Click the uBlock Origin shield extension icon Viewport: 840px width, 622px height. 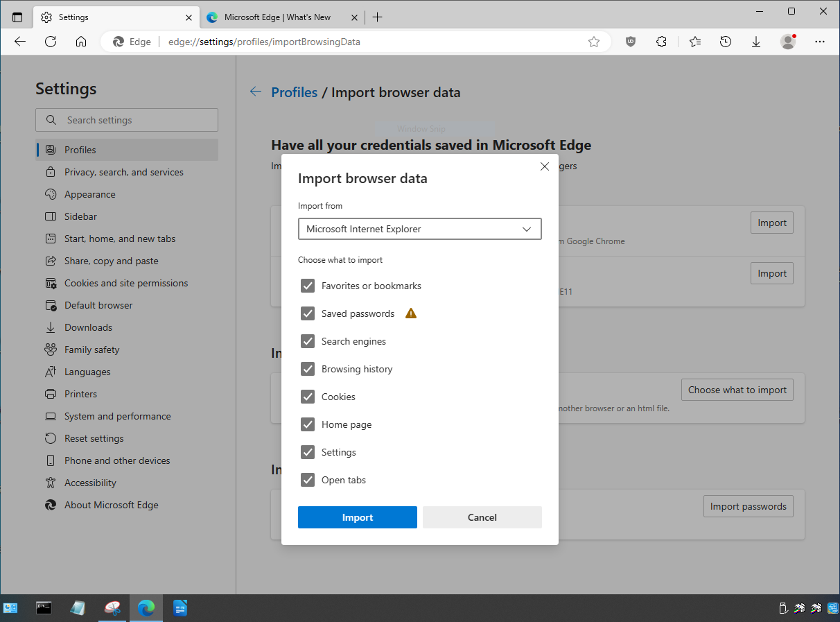(630, 42)
